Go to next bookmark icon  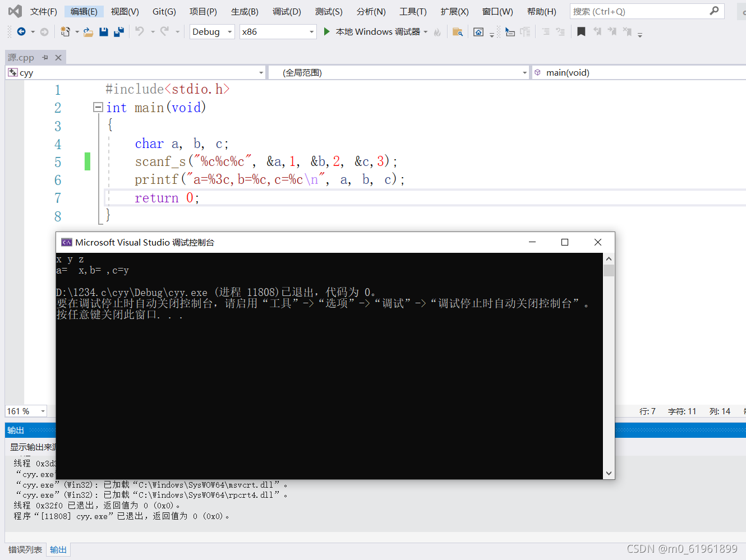(x=612, y=32)
